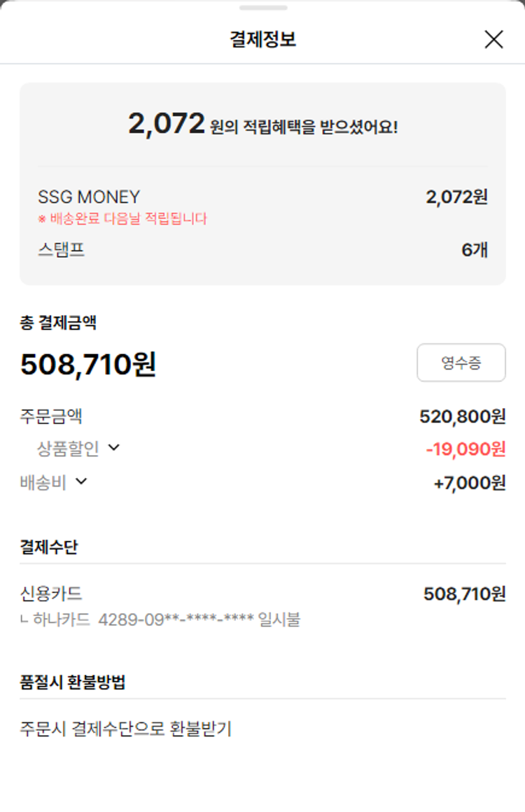The image size is (525, 812).
Task: Click the 주문시 결제수단으로 환불받기 refund option
Action: point(125,729)
